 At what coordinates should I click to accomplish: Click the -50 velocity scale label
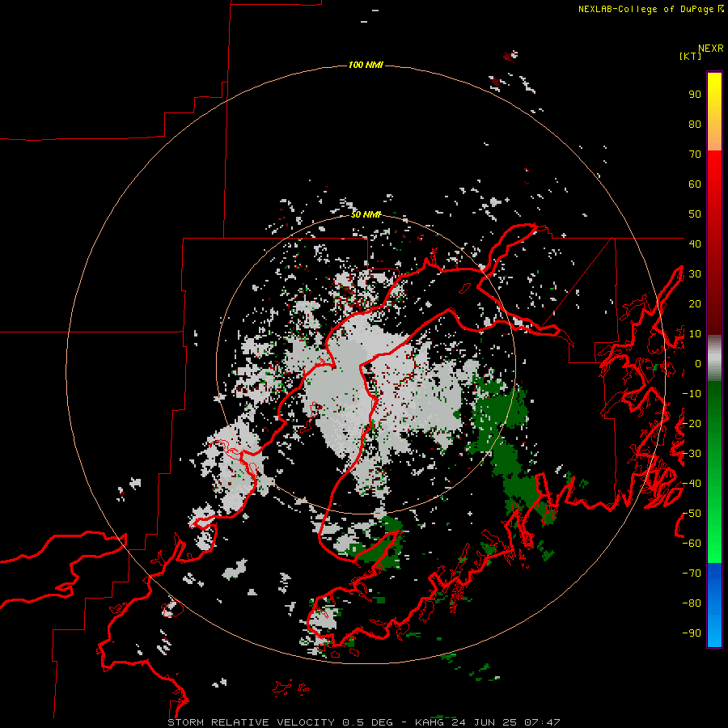click(x=692, y=514)
